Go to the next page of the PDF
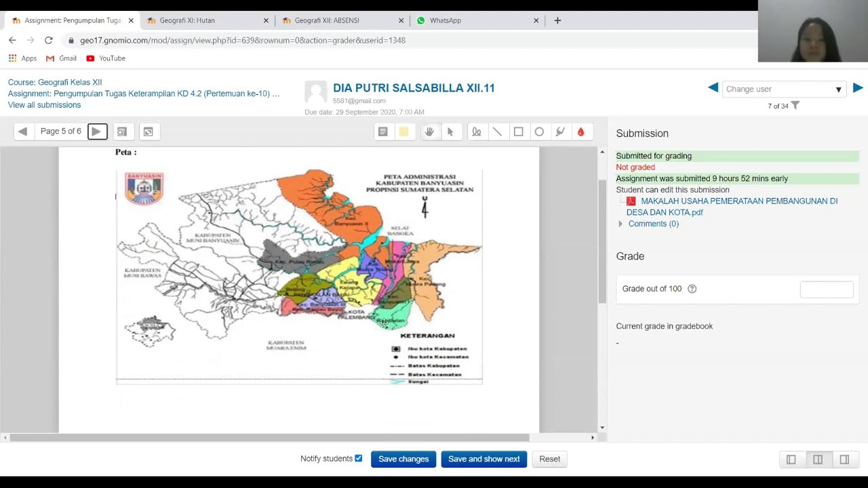The height and width of the screenshot is (488, 868). (x=96, y=131)
